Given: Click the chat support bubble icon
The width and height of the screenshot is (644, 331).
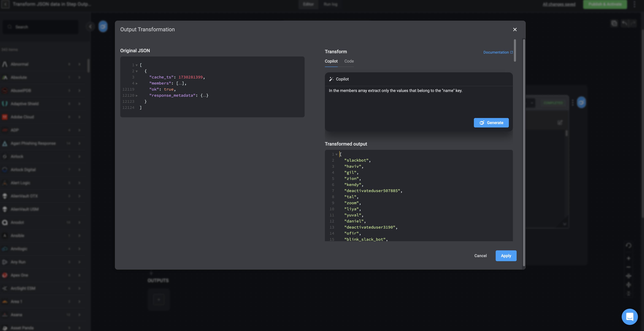Looking at the screenshot, I should [629, 316].
